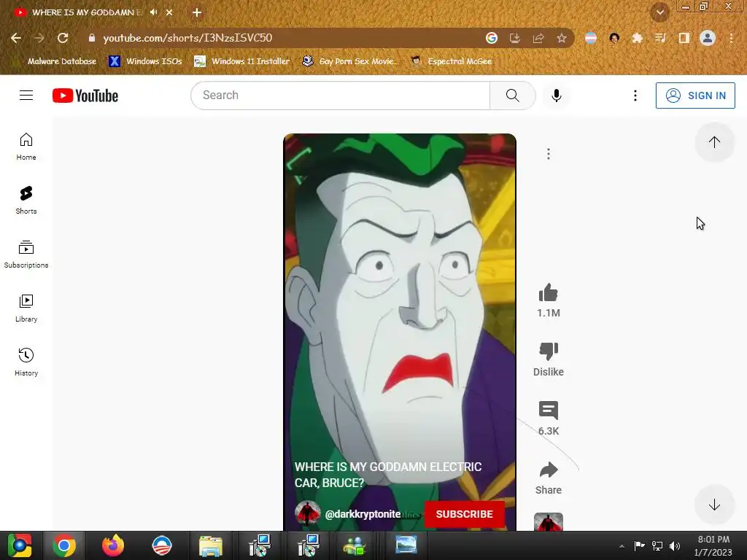Screen dimensions: 747x560
Task: Open tab search dropdown arrow
Action: [x=660, y=12]
